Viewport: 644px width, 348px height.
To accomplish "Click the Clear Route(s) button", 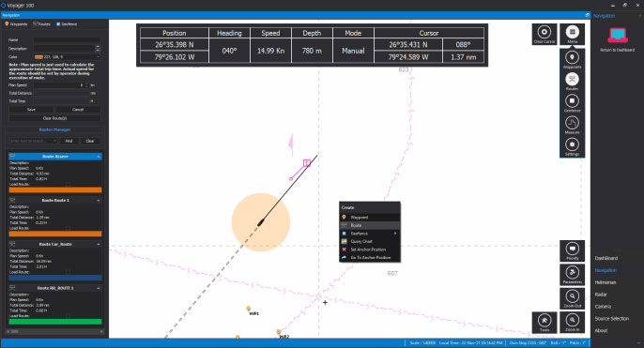I will pyautogui.click(x=54, y=118).
